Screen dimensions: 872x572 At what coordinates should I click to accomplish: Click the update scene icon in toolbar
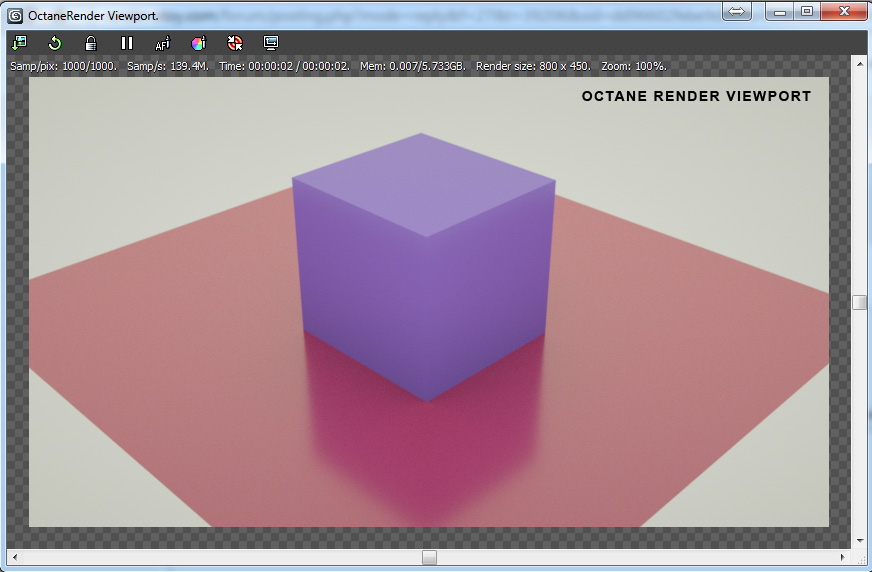19,43
